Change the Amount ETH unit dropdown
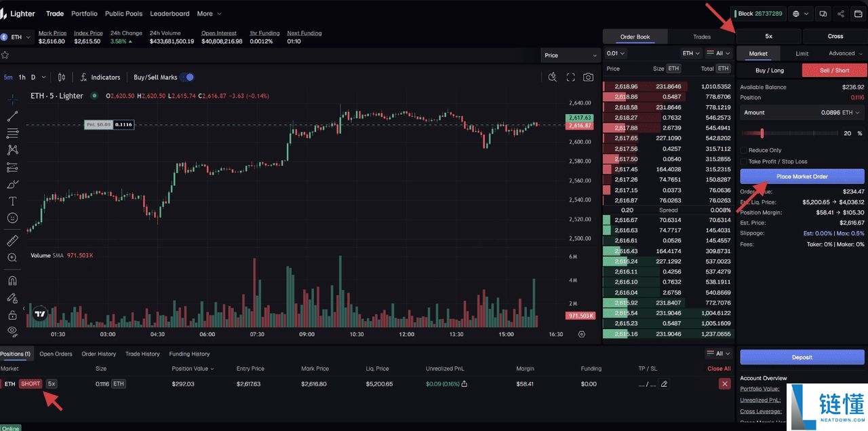This screenshot has width=868, height=431. coord(852,113)
